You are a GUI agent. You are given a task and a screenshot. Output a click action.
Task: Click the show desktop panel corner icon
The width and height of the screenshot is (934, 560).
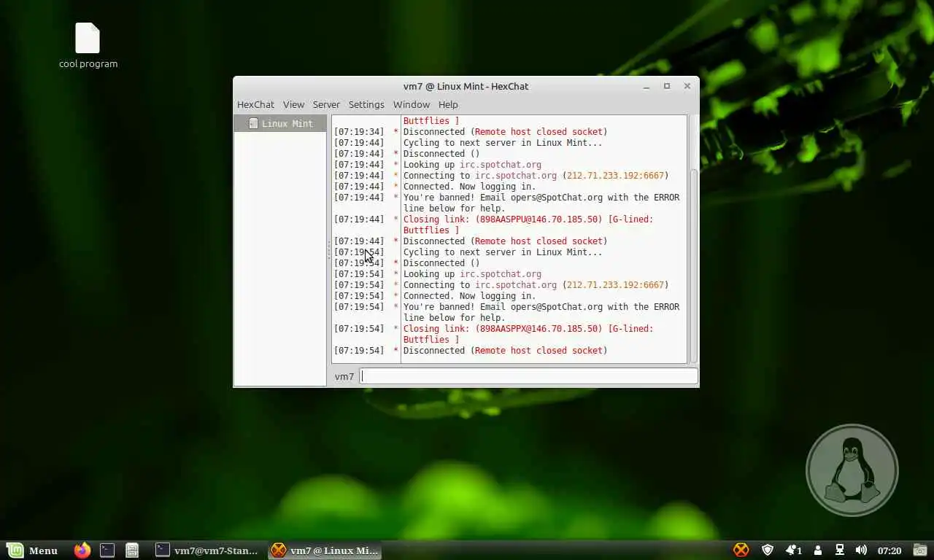[919, 550]
